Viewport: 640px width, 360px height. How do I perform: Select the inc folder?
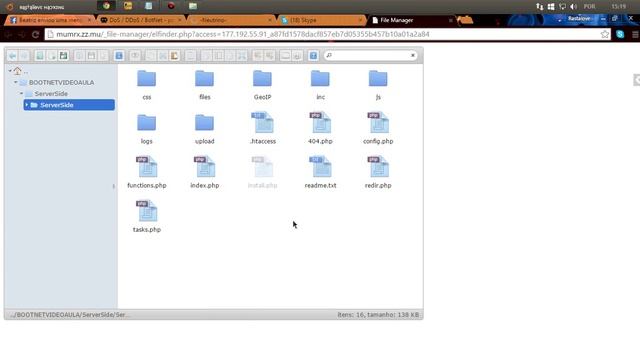pos(320,85)
